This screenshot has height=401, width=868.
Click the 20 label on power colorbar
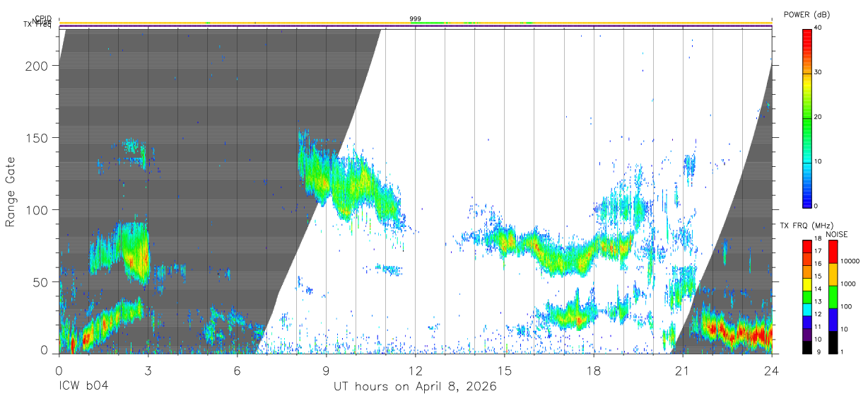[819, 117]
